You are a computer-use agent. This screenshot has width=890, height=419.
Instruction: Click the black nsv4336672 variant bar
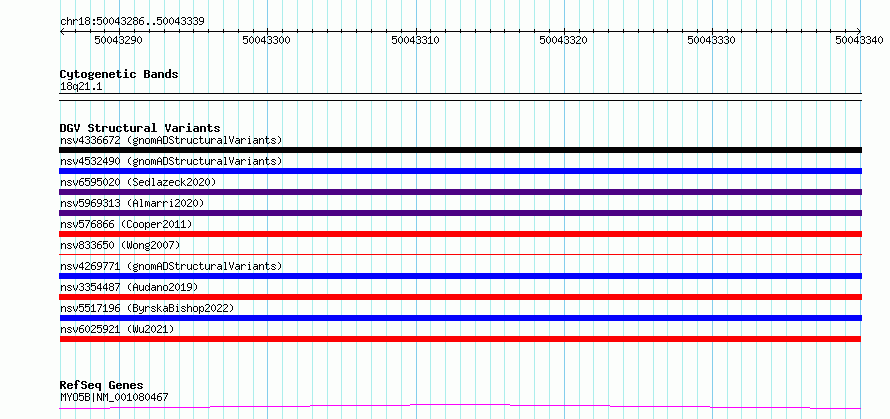[460, 150]
